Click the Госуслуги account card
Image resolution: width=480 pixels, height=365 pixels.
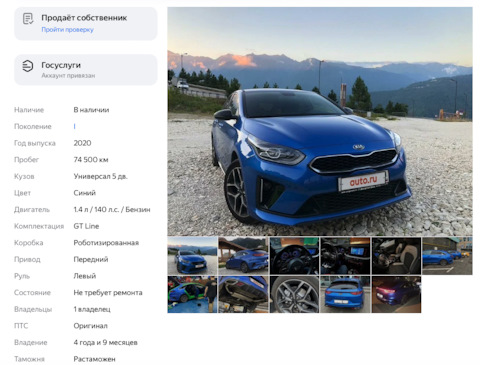click(x=86, y=70)
